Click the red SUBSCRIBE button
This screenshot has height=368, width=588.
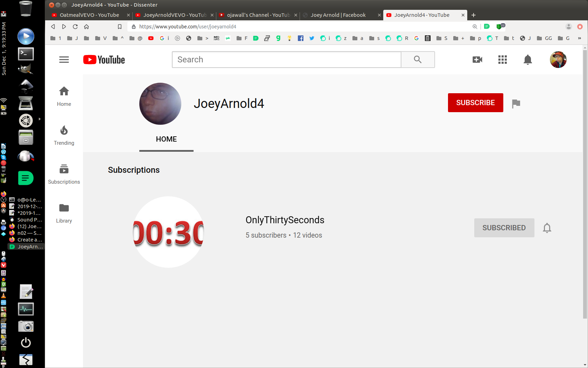475,103
